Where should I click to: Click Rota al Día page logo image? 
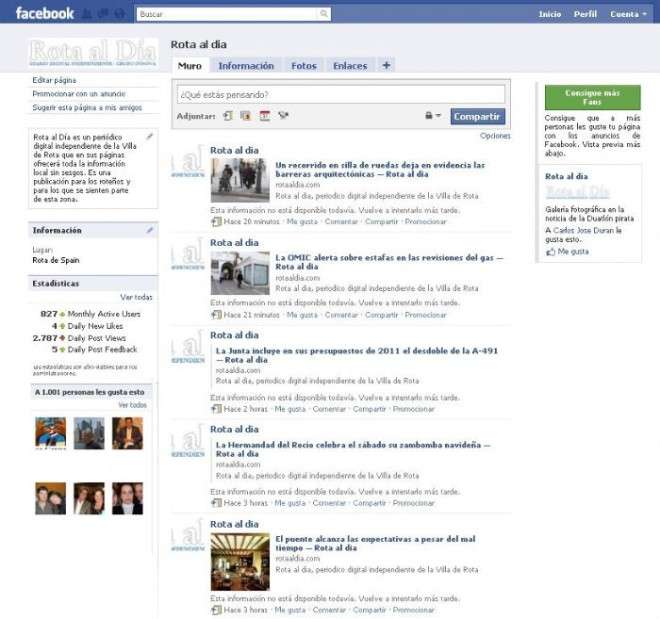93,53
